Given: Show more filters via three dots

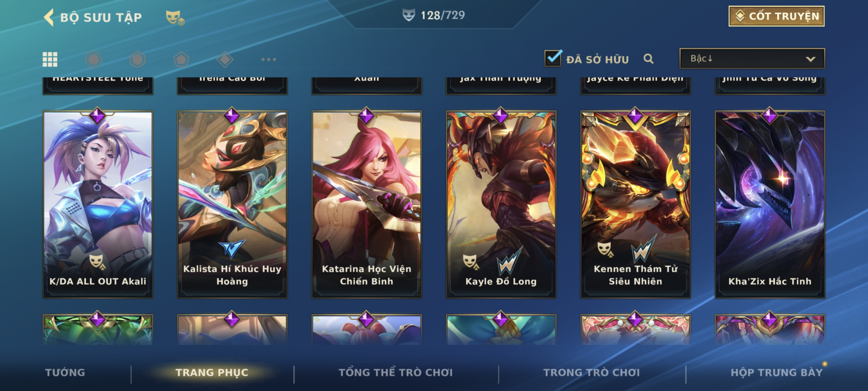Looking at the screenshot, I should [268, 59].
